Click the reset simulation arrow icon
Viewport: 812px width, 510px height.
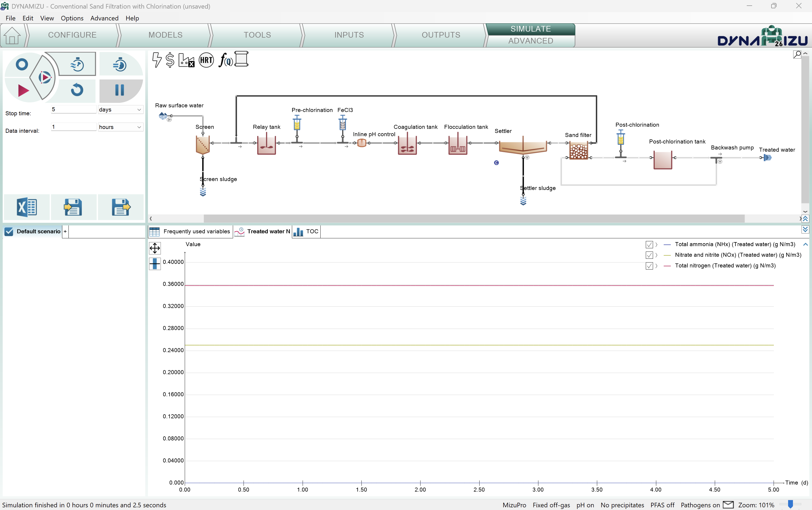77,90
